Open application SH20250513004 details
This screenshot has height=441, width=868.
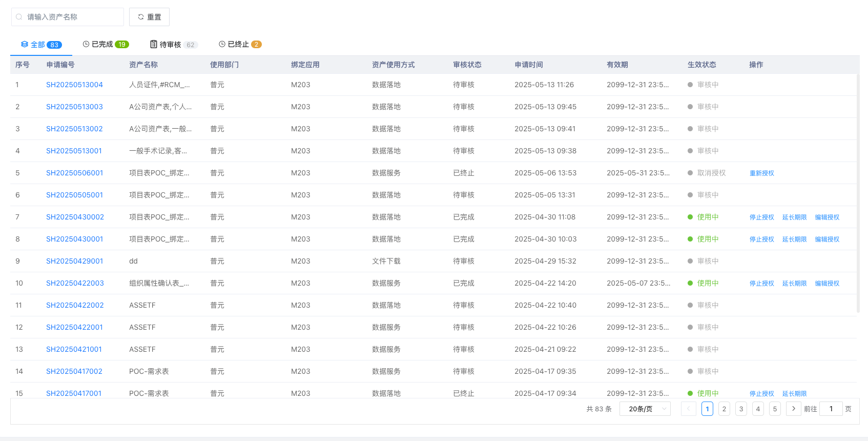coord(74,85)
